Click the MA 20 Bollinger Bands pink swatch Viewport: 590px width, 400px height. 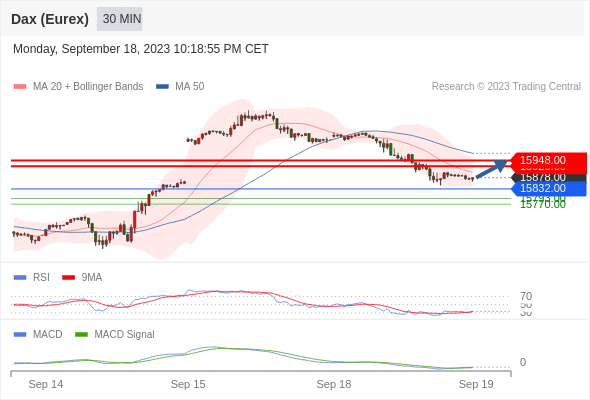coord(20,87)
